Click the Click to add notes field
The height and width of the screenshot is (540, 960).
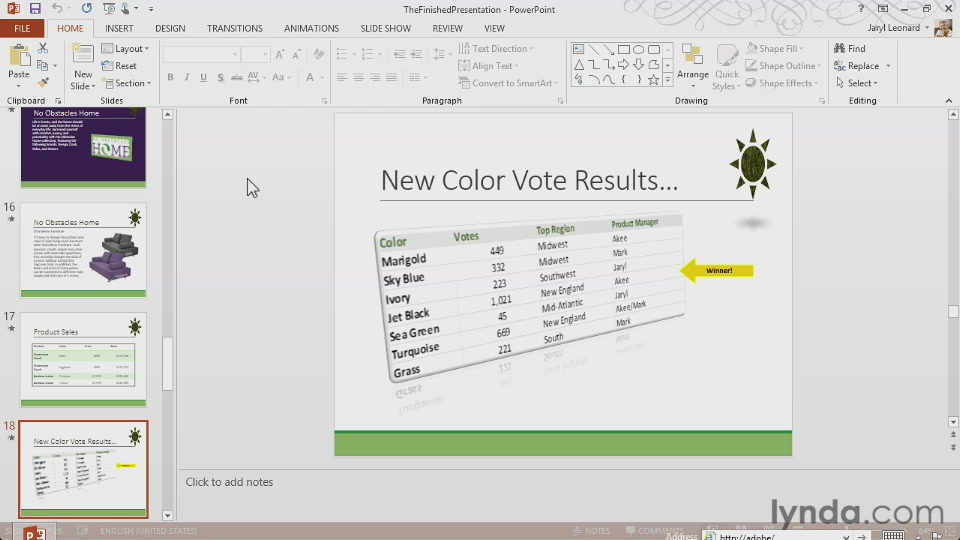[229, 482]
